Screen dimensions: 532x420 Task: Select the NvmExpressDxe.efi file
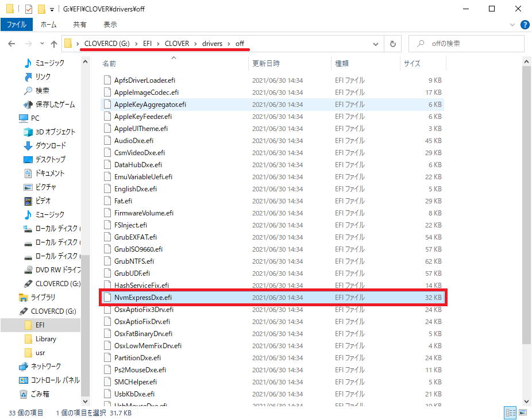click(143, 298)
